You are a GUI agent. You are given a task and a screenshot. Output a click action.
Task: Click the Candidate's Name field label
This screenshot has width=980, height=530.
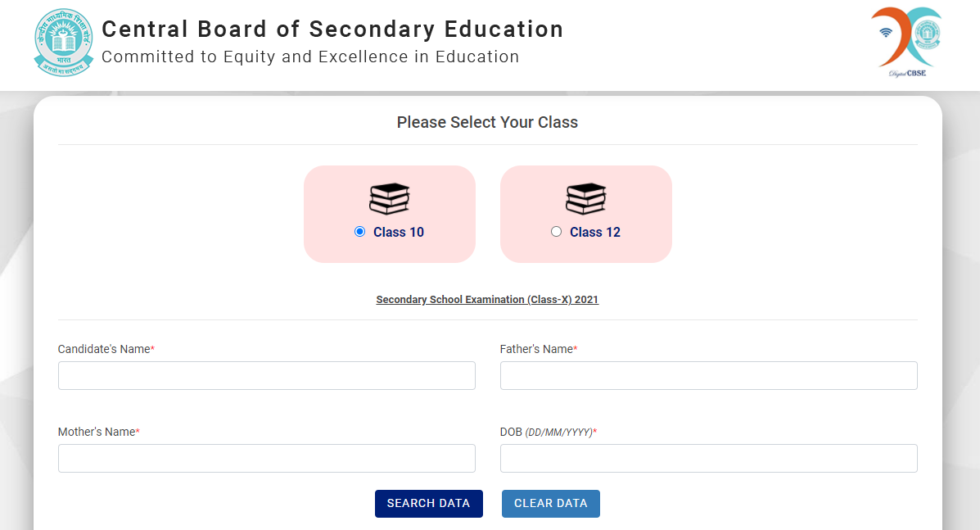(x=106, y=349)
